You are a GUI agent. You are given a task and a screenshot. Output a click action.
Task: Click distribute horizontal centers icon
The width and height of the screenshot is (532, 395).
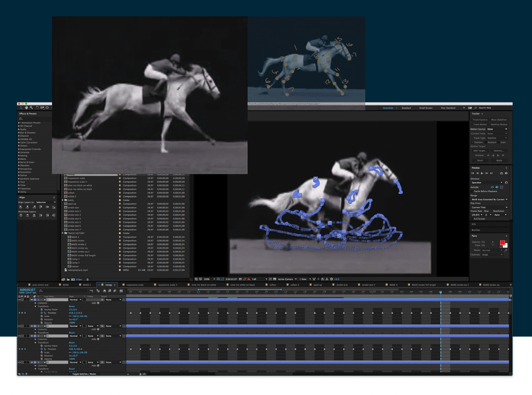point(47,216)
